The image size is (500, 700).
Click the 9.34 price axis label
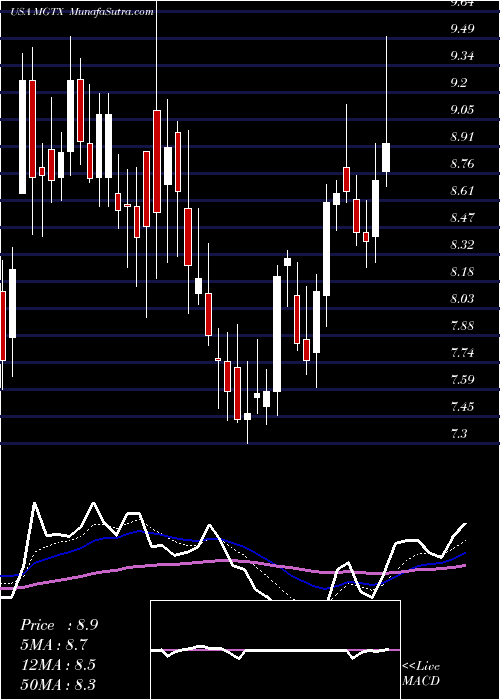click(x=462, y=56)
